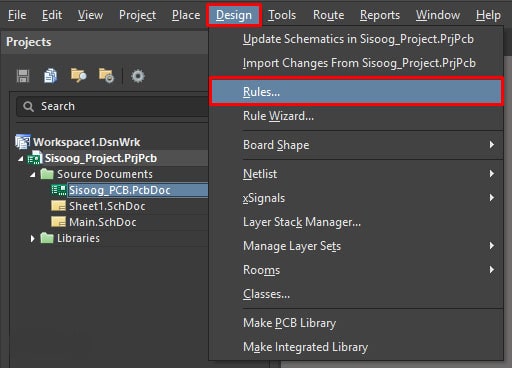Screen dimensions: 512x368
Task: Collapse the Source Documents folder node
Action: [x=33, y=174]
